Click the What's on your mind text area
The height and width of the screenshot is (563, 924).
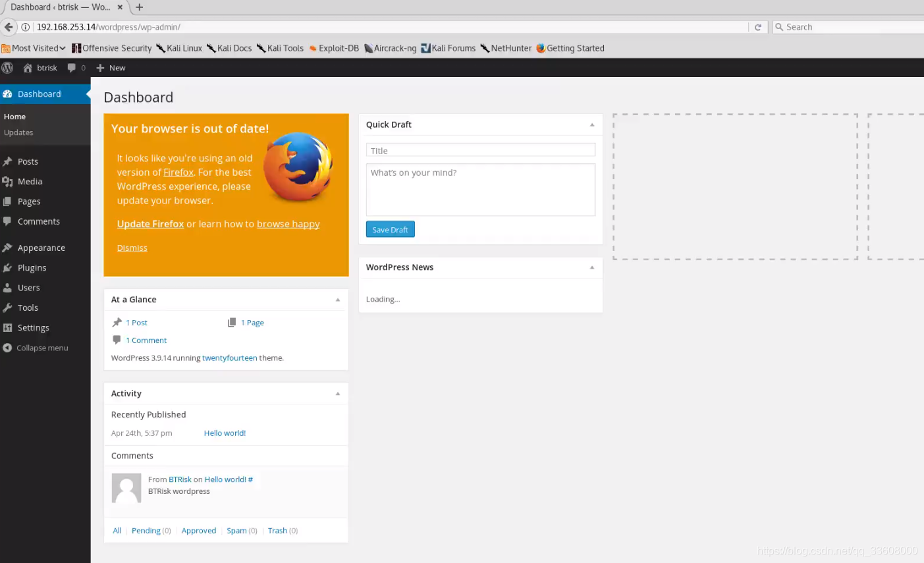click(x=481, y=190)
